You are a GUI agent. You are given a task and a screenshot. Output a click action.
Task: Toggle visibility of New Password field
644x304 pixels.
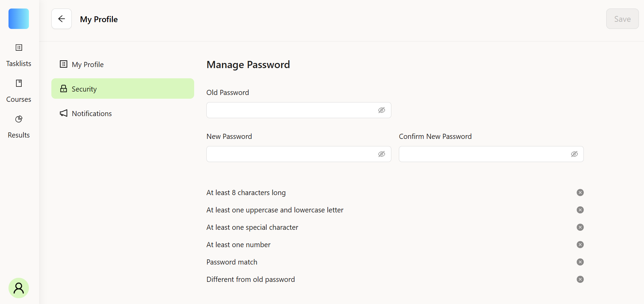(x=382, y=154)
